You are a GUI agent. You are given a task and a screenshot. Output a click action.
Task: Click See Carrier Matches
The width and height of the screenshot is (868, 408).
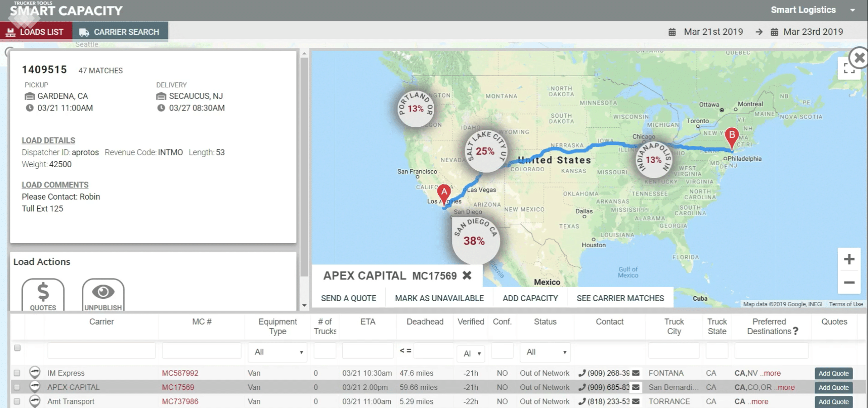620,298
